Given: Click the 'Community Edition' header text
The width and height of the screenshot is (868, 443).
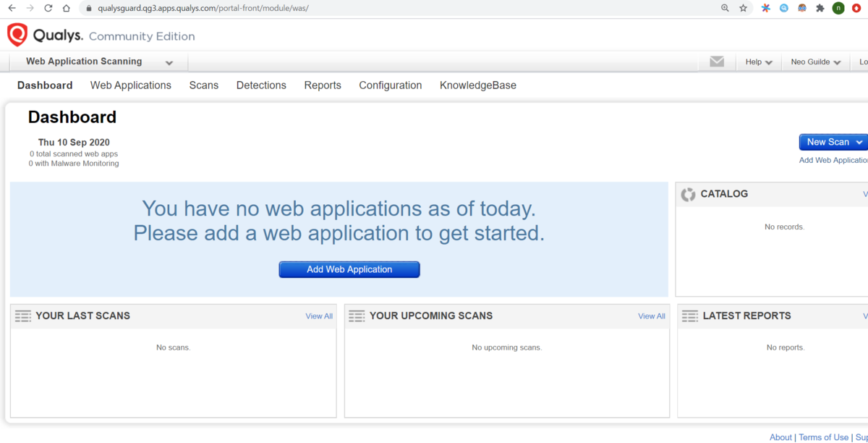Looking at the screenshot, I should click(x=142, y=36).
